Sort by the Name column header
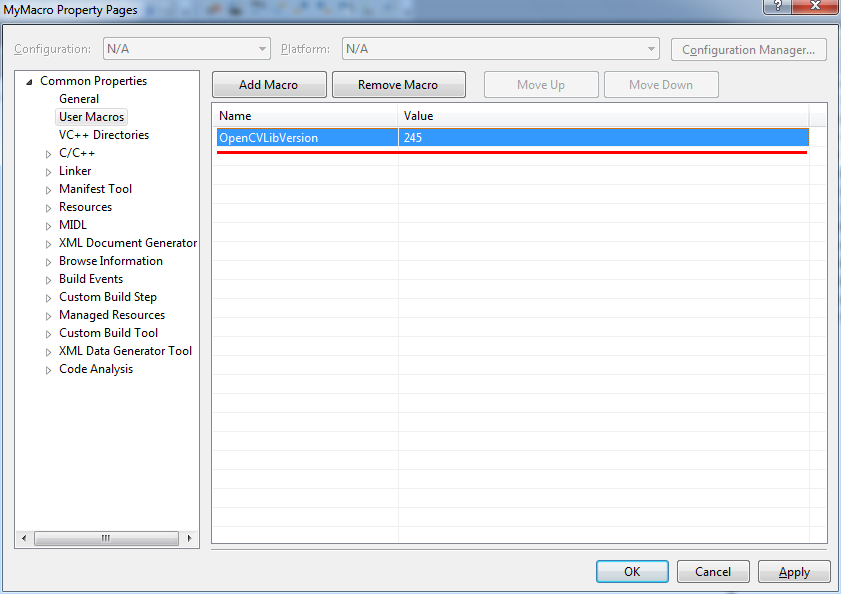The width and height of the screenshot is (841, 594). tap(305, 116)
